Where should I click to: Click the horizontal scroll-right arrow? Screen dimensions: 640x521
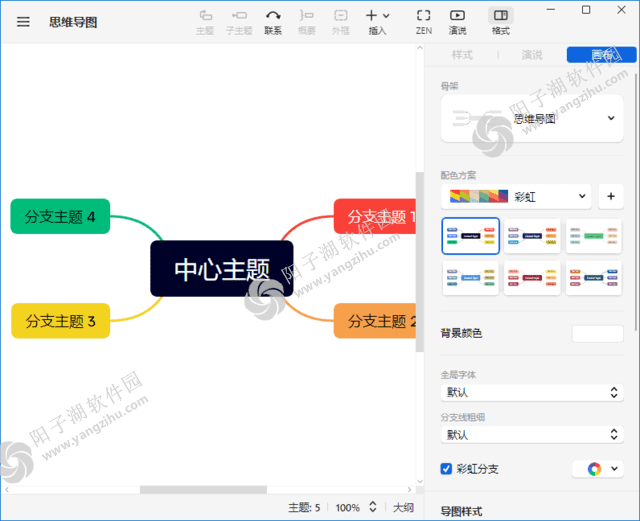click(x=409, y=490)
